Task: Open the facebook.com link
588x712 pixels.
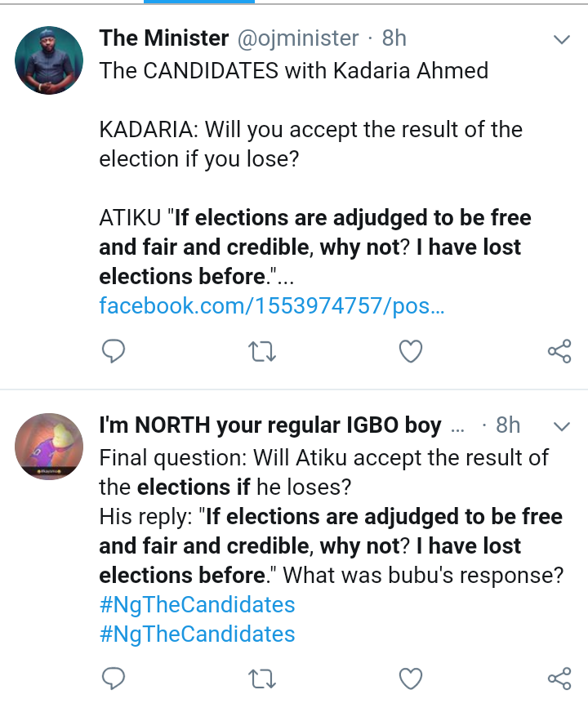Action: 272,306
